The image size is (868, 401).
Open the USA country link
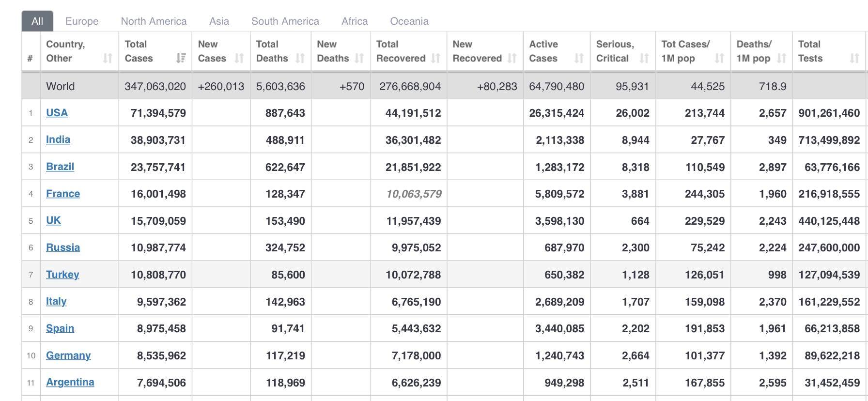[57, 113]
